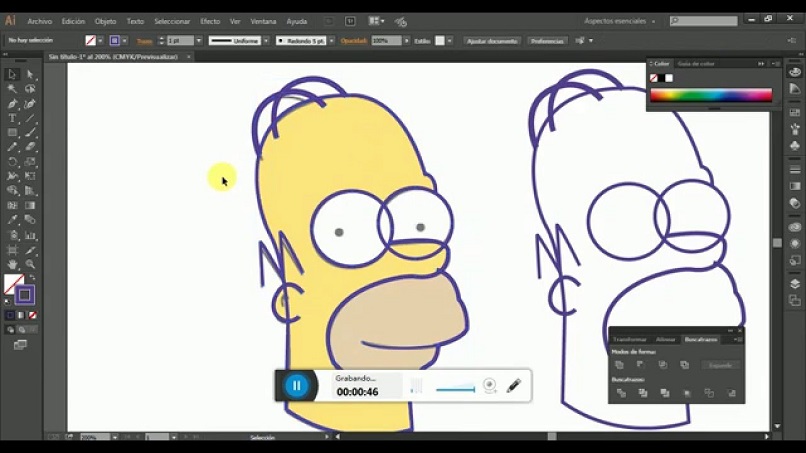806x453 pixels.
Task: Open the arrange documents dropdown
Action: (377, 21)
